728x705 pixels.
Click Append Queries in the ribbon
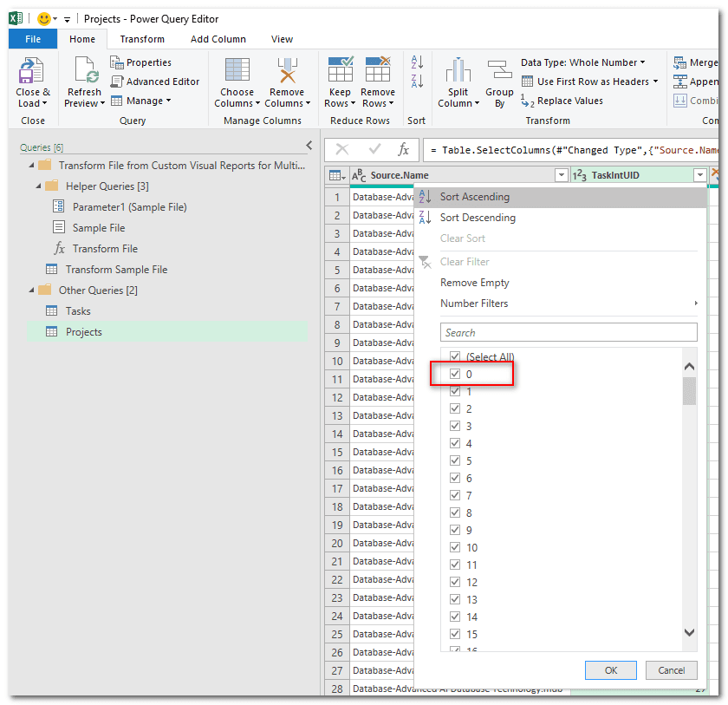pos(695,82)
